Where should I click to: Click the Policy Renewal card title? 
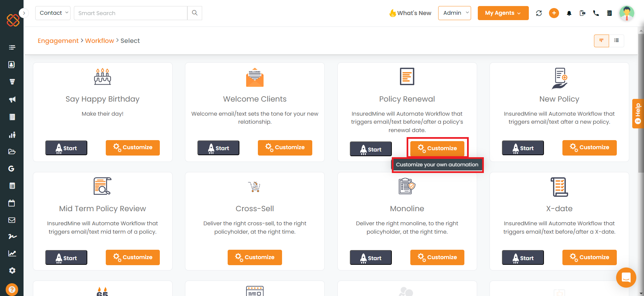[407, 99]
